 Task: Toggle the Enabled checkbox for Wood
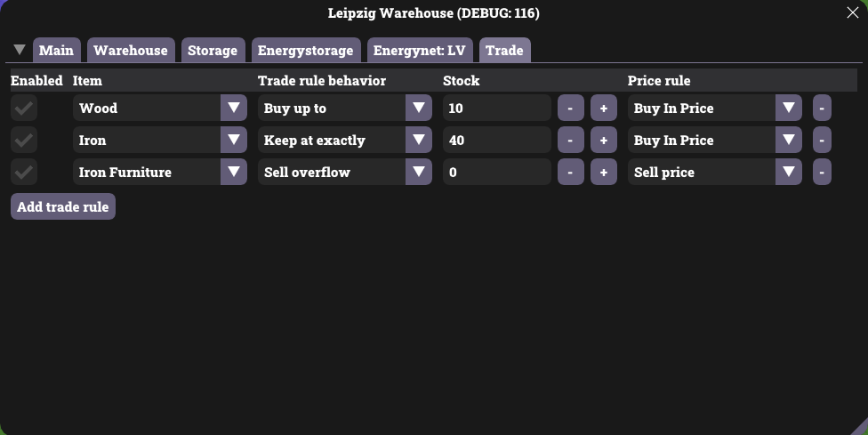(x=25, y=109)
